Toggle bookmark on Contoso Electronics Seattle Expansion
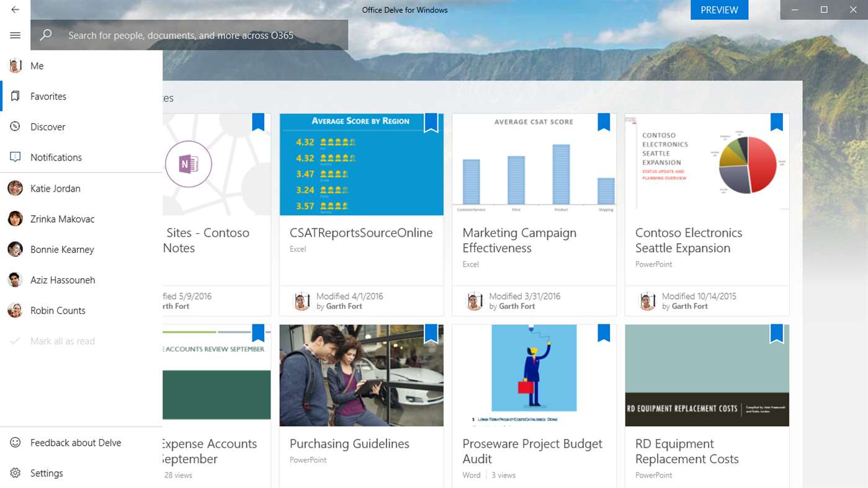This screenshot has width=868, height=488. click(777, 122)
